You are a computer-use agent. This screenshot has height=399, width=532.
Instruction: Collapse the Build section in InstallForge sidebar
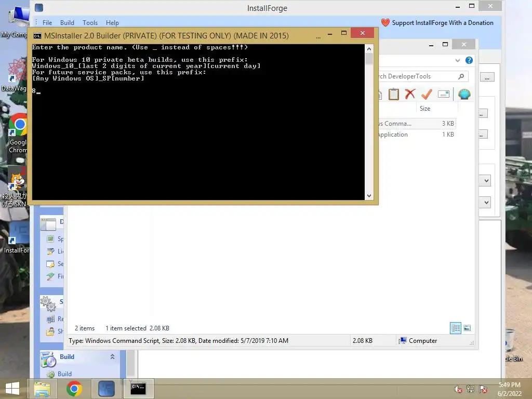112,356
